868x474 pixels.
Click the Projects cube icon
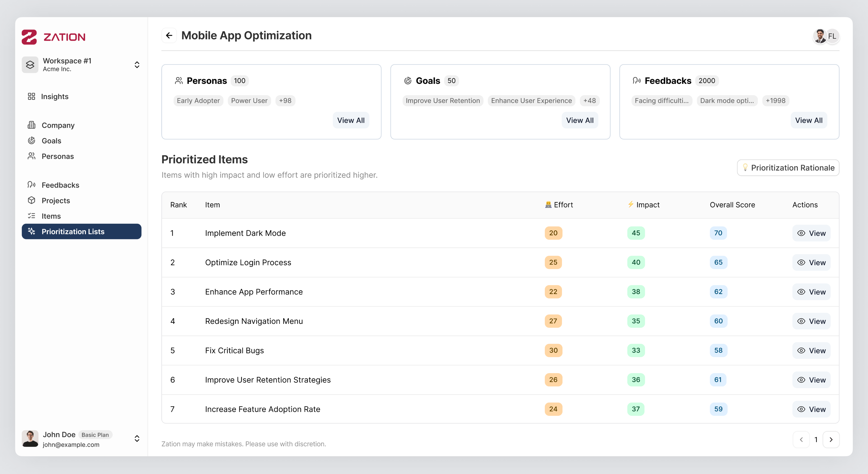coord(31,200)
